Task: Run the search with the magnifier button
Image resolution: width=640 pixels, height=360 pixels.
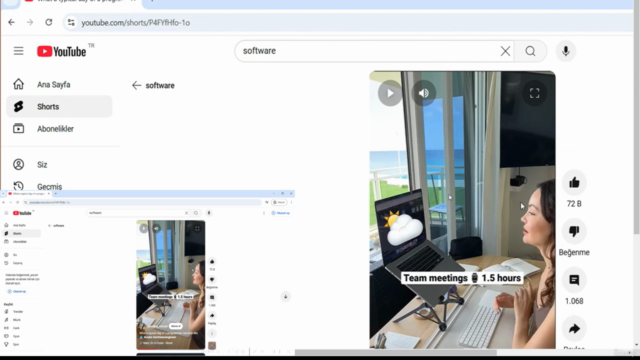Action: (530, 51)
